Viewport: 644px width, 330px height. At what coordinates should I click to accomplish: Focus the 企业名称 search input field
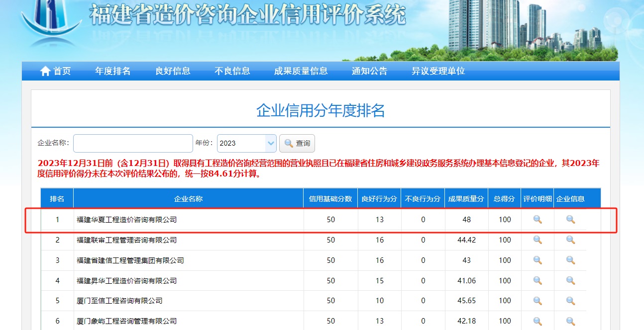coord(133,143)
